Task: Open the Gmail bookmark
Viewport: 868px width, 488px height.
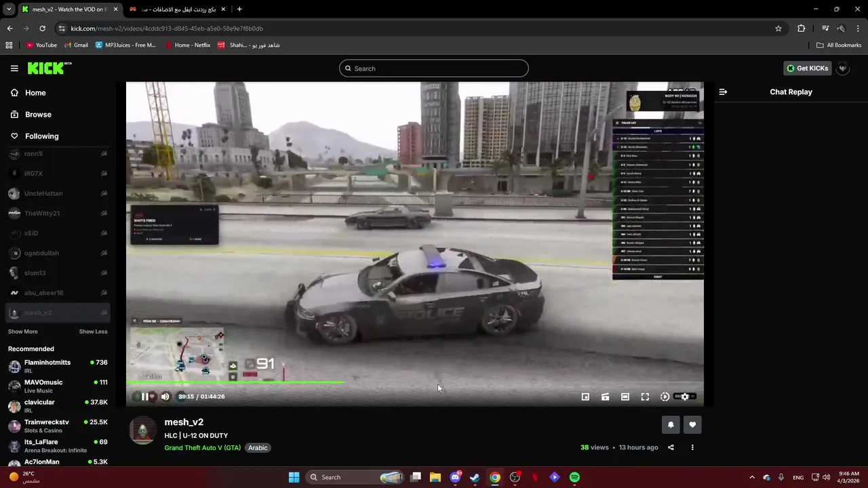Action: tap(76, 45)
